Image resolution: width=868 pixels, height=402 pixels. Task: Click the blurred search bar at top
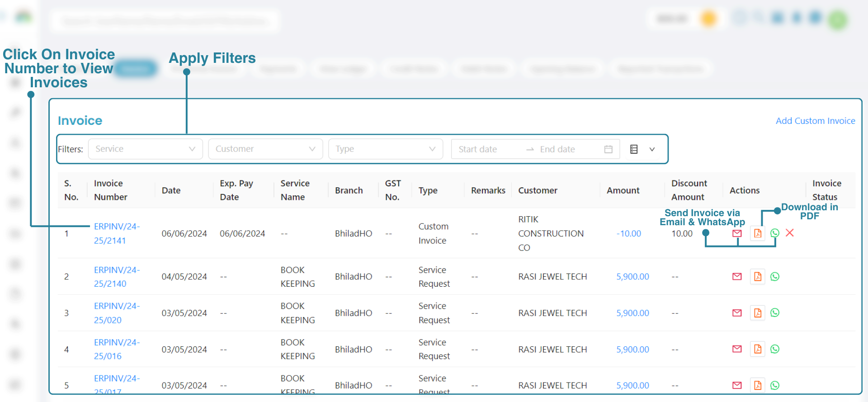point(165,21)
